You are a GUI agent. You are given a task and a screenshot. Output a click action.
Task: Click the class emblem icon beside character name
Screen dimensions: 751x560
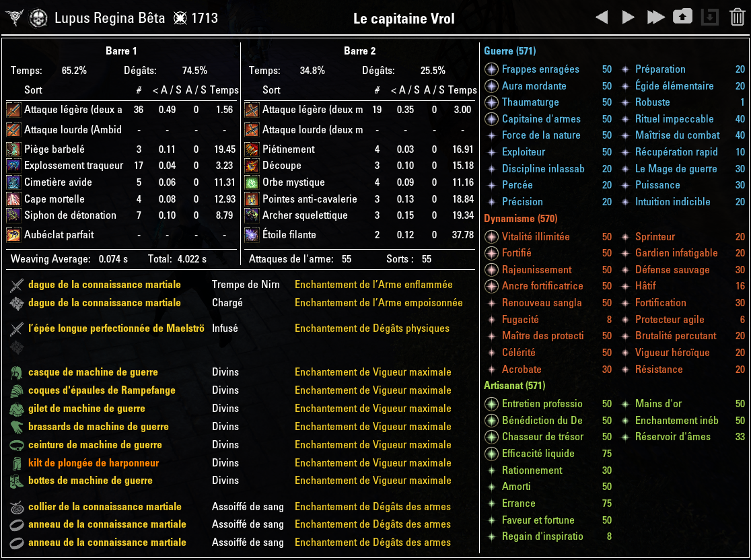tap(15, 18)
